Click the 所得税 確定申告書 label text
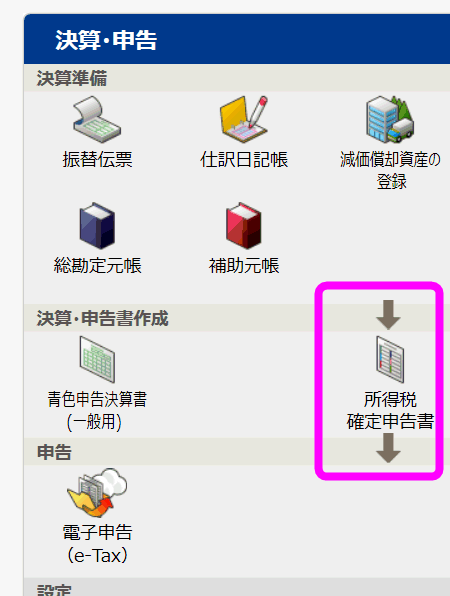The width and height of the screenshot is (450, 596). (390, 411)
